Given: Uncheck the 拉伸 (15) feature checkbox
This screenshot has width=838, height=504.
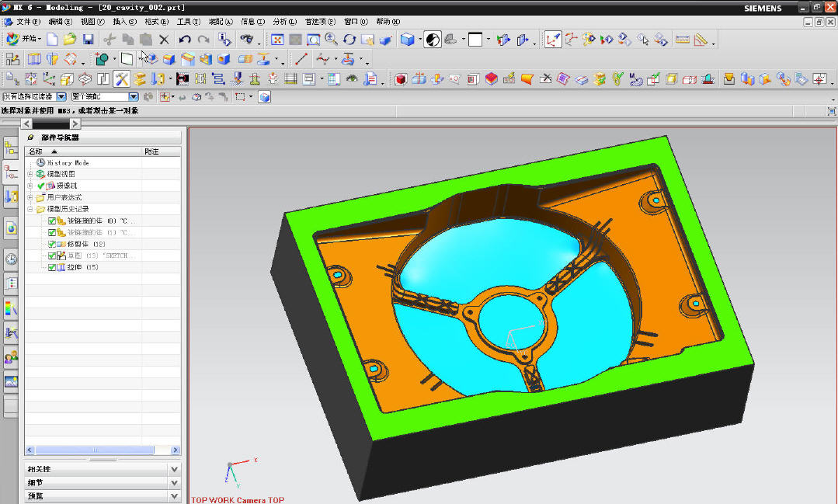Looking at the screenshot, I should pos(52,267).
